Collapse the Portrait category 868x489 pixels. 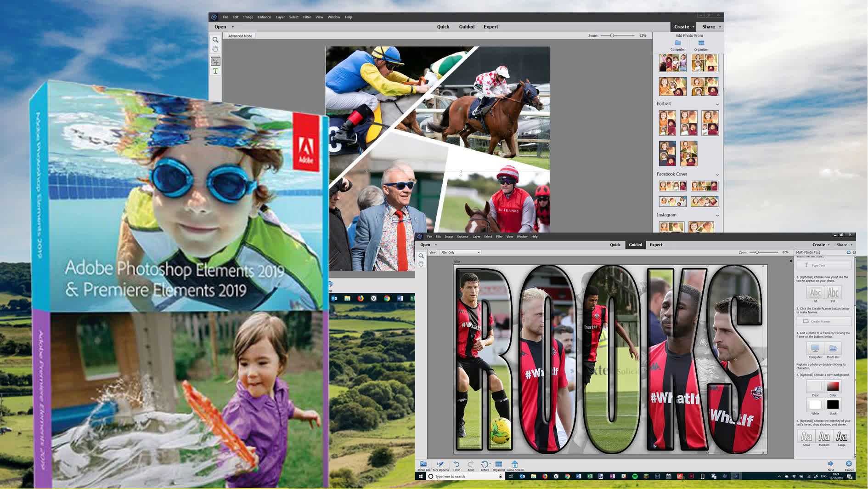point(717,104)
